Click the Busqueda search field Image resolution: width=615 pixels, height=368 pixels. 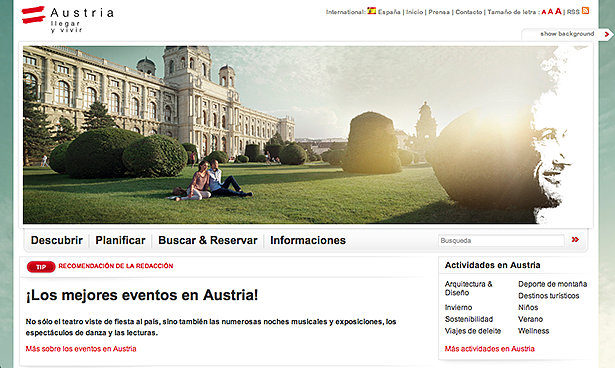(501, 240)
